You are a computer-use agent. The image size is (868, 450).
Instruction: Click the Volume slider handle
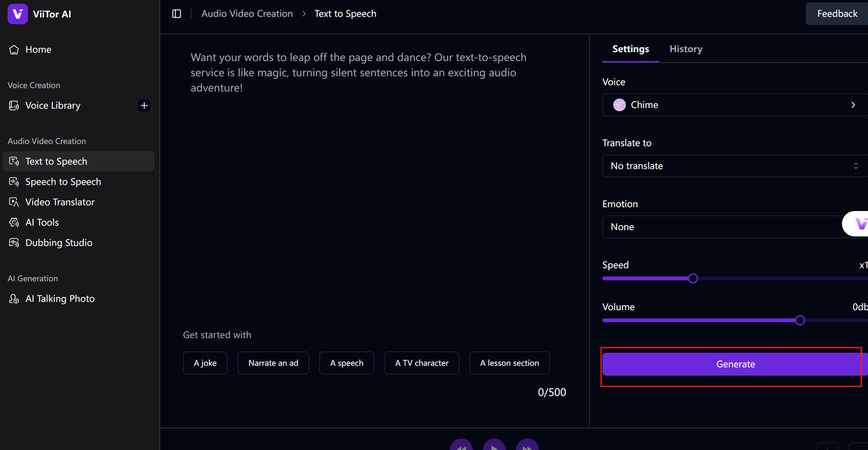[800, 320]
